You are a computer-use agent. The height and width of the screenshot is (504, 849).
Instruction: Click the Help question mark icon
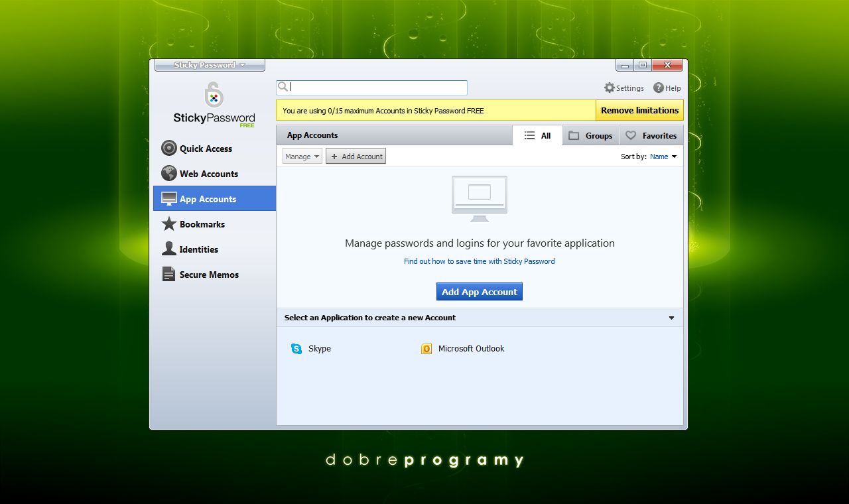tap(659, 88)
